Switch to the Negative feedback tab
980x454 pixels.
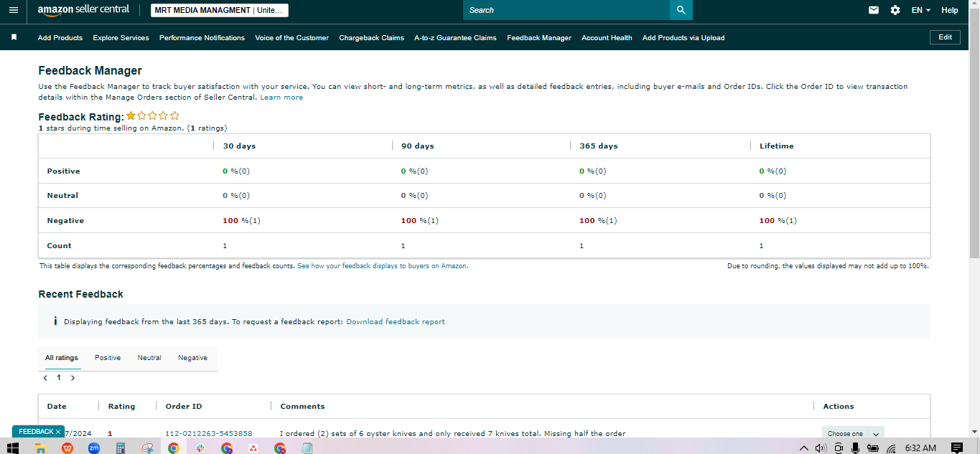point(192,358)
